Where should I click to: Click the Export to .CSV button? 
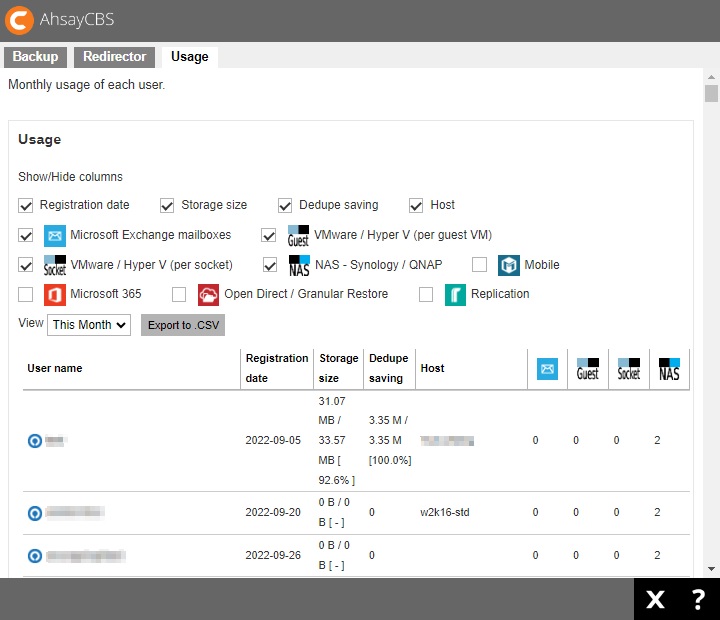[183, 325]
